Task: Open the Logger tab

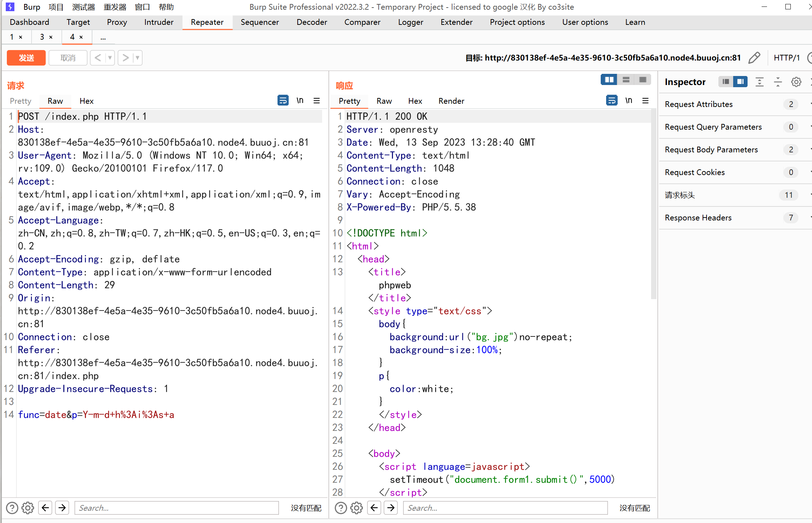Action: click(410, 22)
